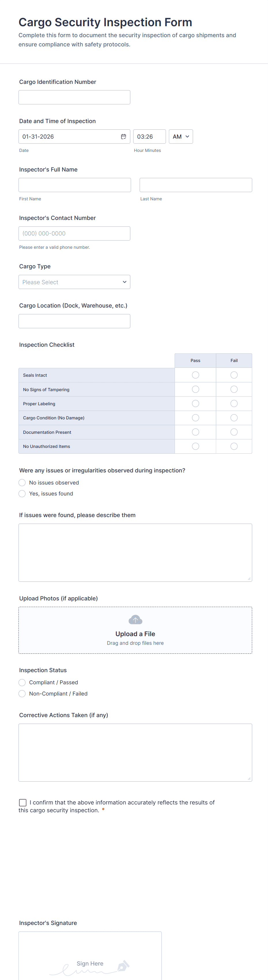Check the confirmation statement checkbox

pyautogui.click(x=23, y=802)
